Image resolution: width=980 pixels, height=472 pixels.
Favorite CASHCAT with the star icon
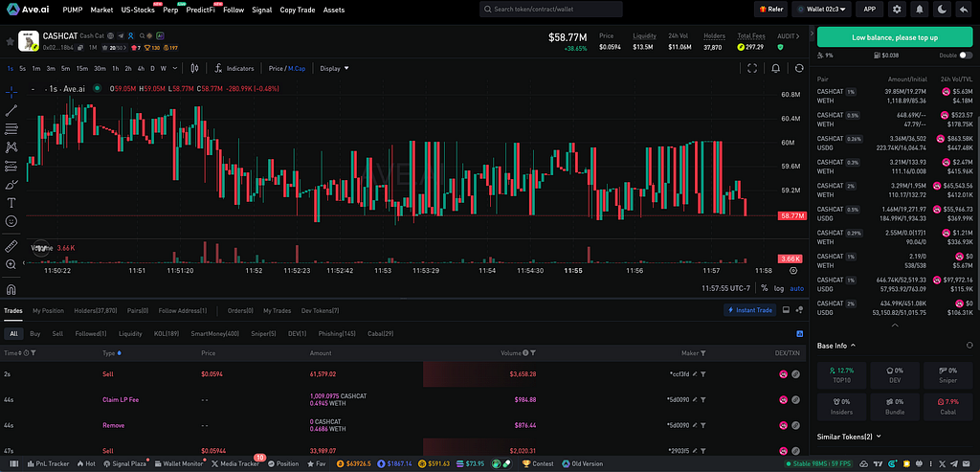(10, 41)
